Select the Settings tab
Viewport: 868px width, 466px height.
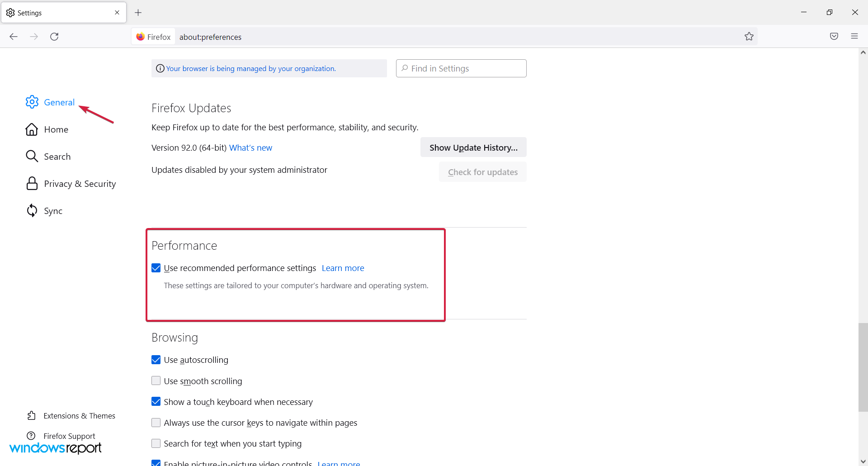64,13
